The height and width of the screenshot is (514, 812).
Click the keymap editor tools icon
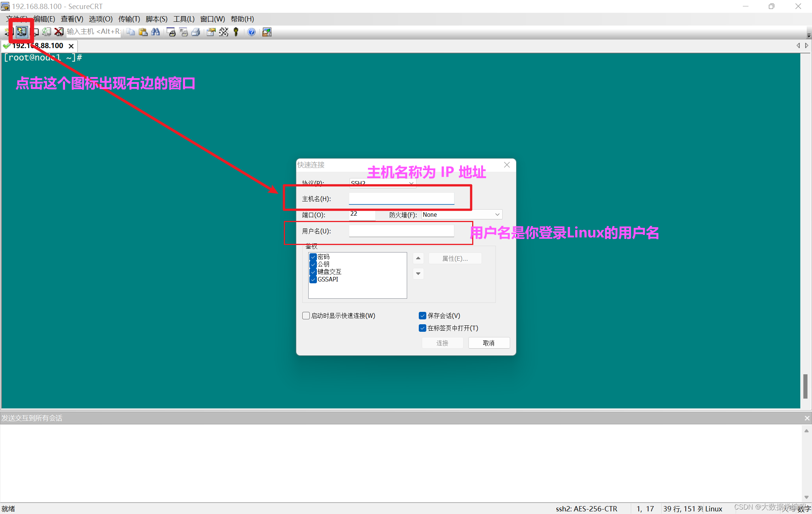224,32
